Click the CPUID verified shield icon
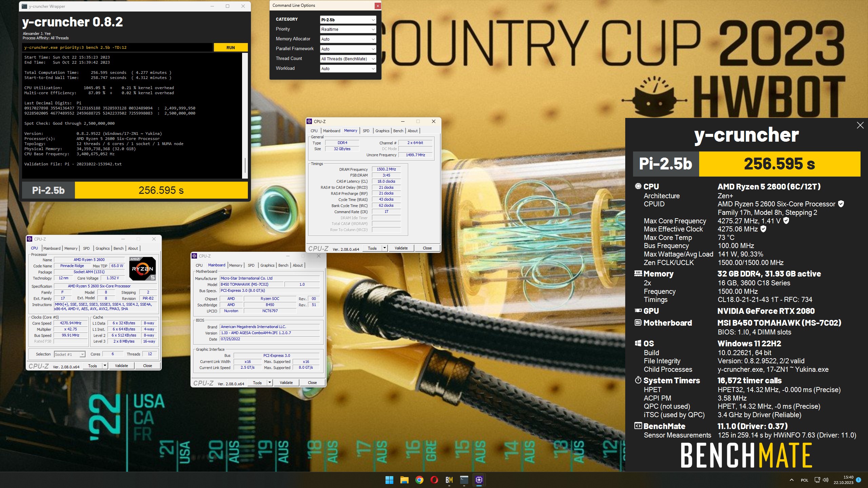This screenshot has height=488, width=868. 841,204
